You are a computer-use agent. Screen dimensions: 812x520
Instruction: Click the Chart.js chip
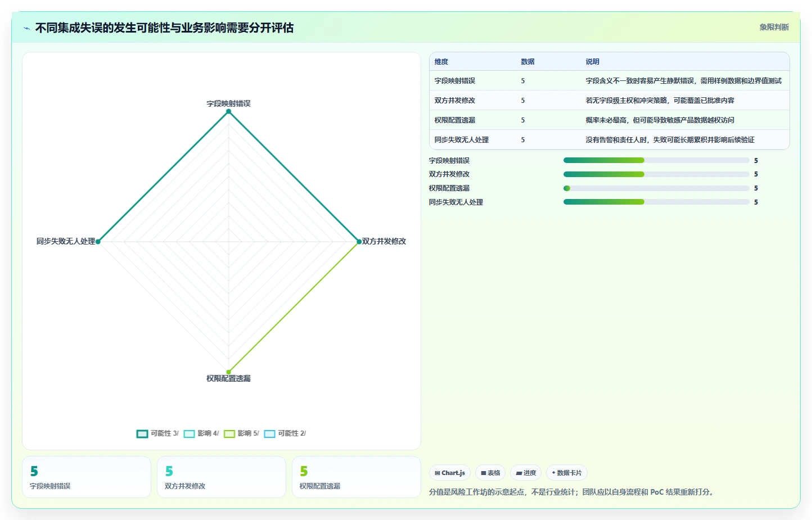pyautogui.click(x=450, y=473)
